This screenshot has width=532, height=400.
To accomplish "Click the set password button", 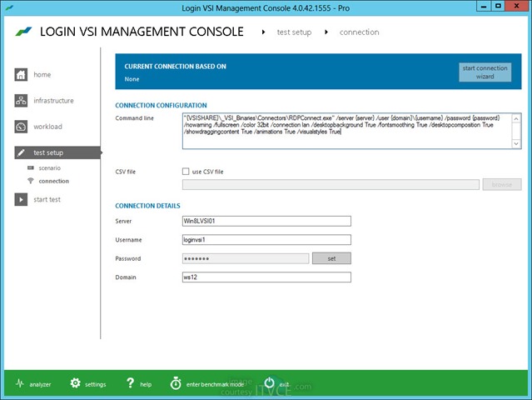I will 331,258.
